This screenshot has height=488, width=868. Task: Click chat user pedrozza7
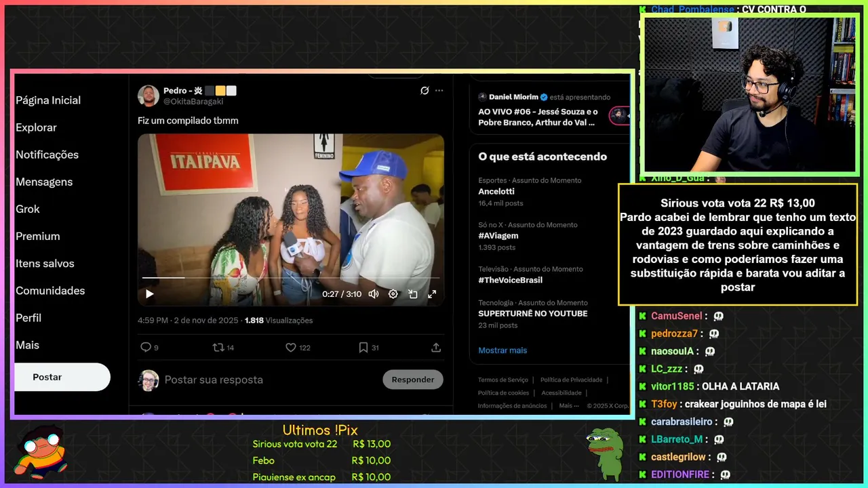(x=674, y=334)
